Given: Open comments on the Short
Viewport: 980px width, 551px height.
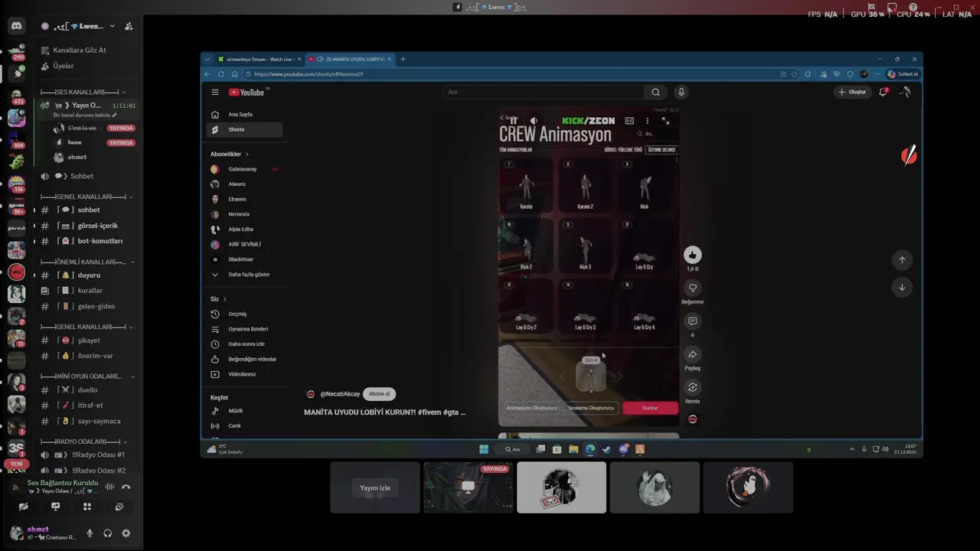Looking at the screenshot, I should tap(692, 321).
